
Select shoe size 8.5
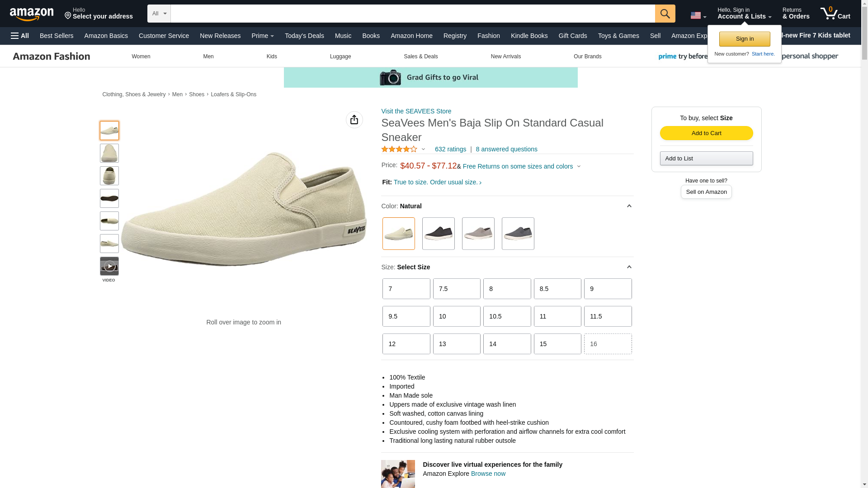point(557,289)
